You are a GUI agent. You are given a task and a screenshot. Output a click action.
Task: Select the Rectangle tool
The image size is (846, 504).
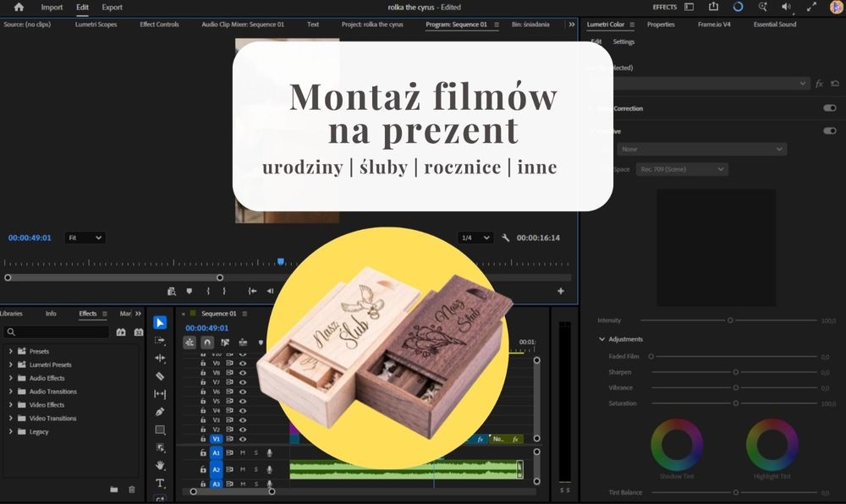click(x=160, y=430)
